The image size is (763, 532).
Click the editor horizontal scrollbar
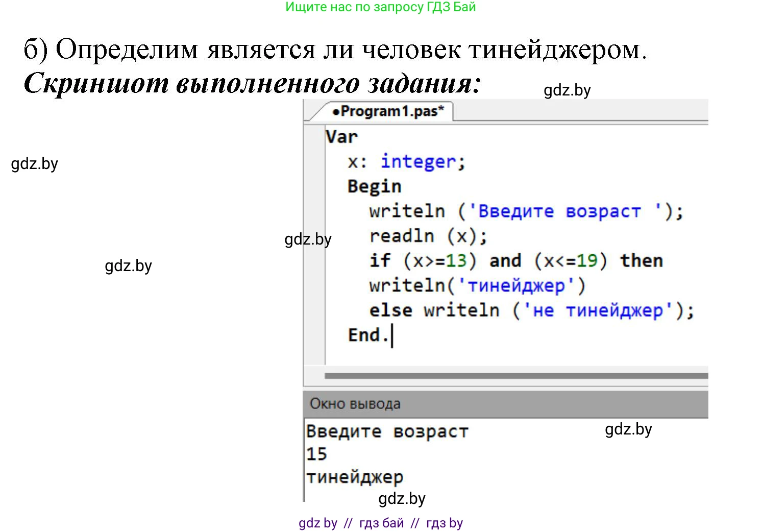pyautogui.click(x=515, y=376)
